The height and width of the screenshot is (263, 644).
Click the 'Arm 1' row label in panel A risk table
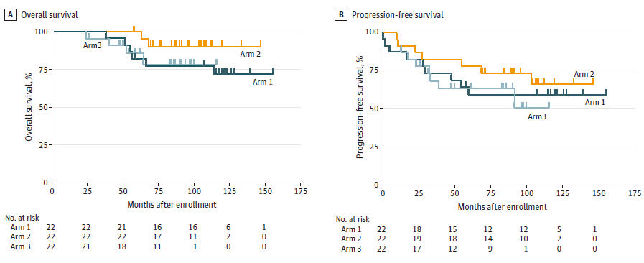pos(21,227)
